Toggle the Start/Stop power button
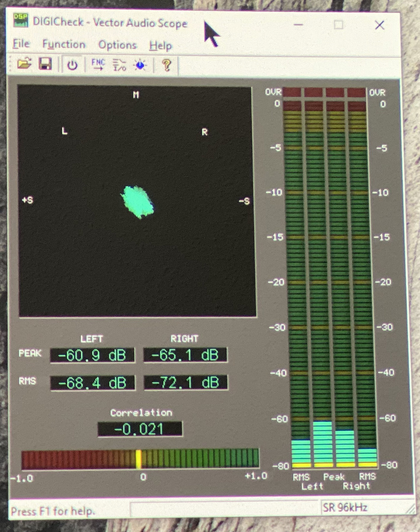 pyautogui.click(x=72, y=65)
